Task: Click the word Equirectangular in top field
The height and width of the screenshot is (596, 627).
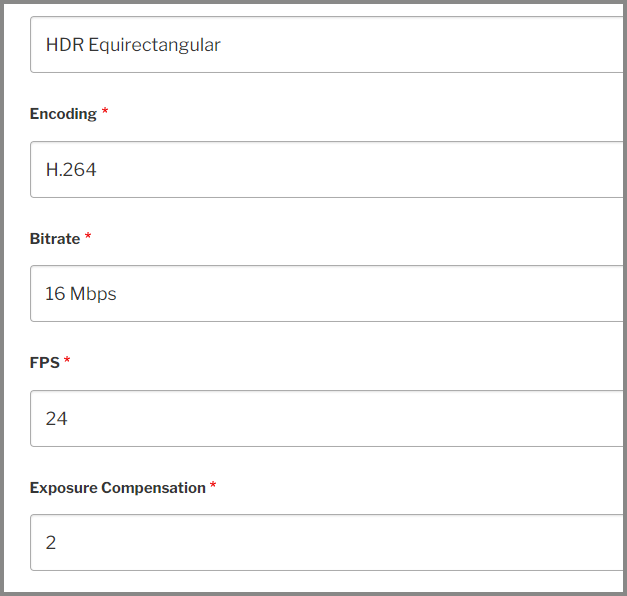Action: point(154,45)
